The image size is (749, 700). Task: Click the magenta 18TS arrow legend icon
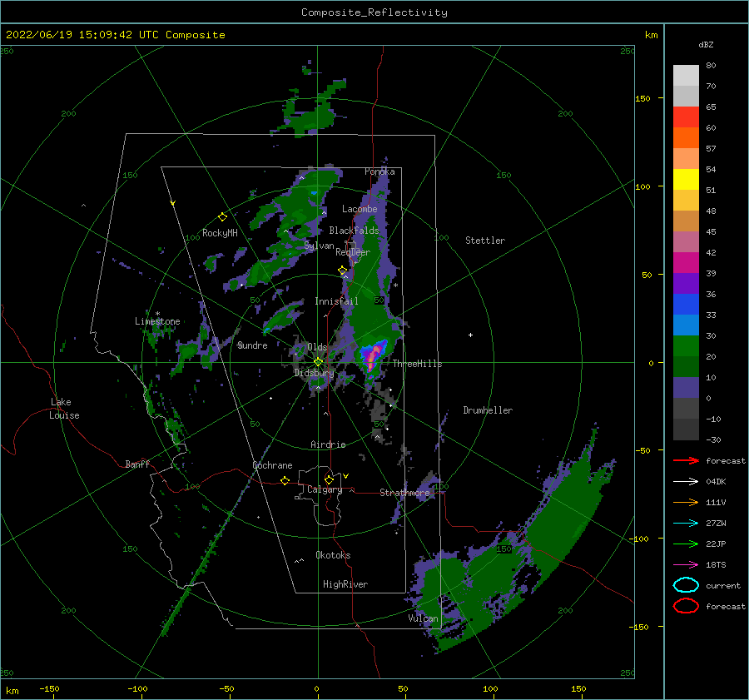[x=686, y=565]
